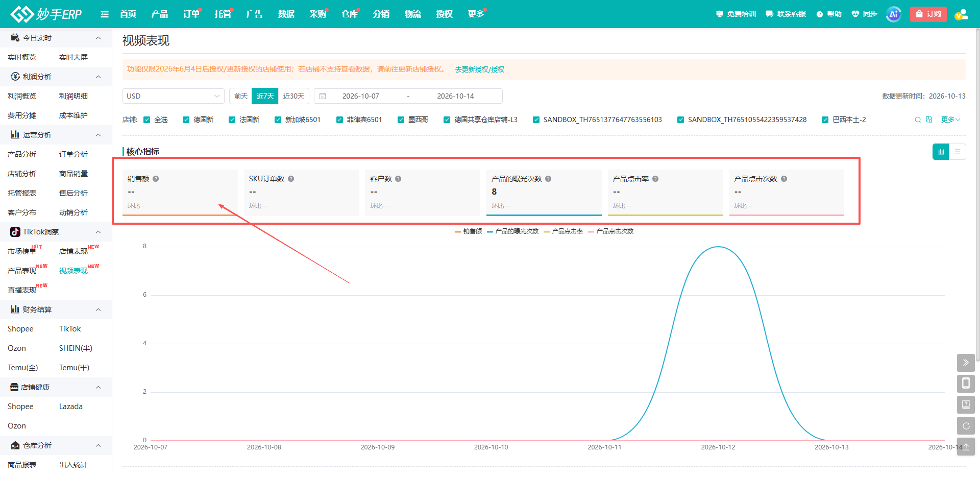Open the AI assistant icon
The width and height of the screenshot is (980, 477).
[893, 14]
